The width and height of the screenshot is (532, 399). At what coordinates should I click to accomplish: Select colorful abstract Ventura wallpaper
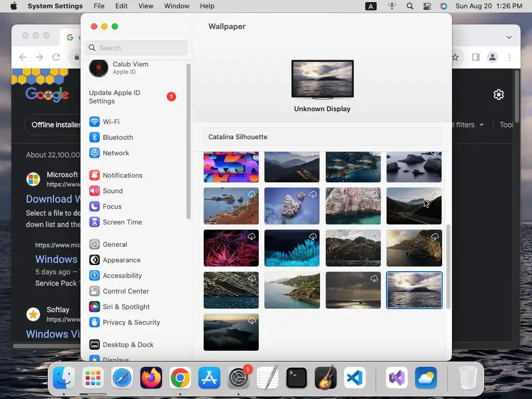pyautogui.click(x=231, y=167)
